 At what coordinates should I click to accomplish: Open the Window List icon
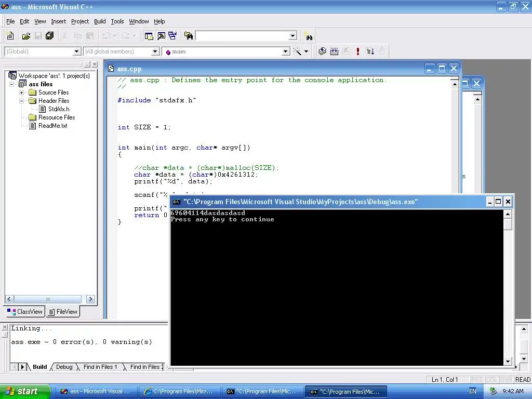coord(172,36)
